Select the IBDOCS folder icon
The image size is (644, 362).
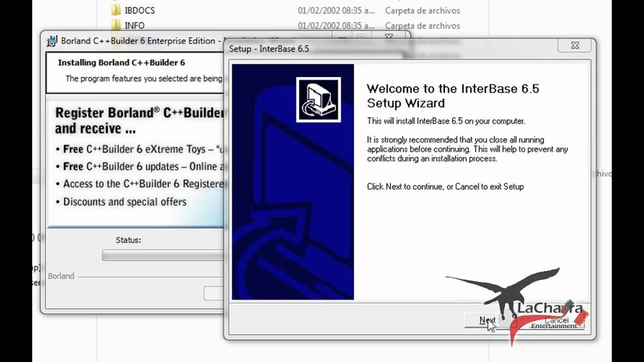[x=116, y=10]
